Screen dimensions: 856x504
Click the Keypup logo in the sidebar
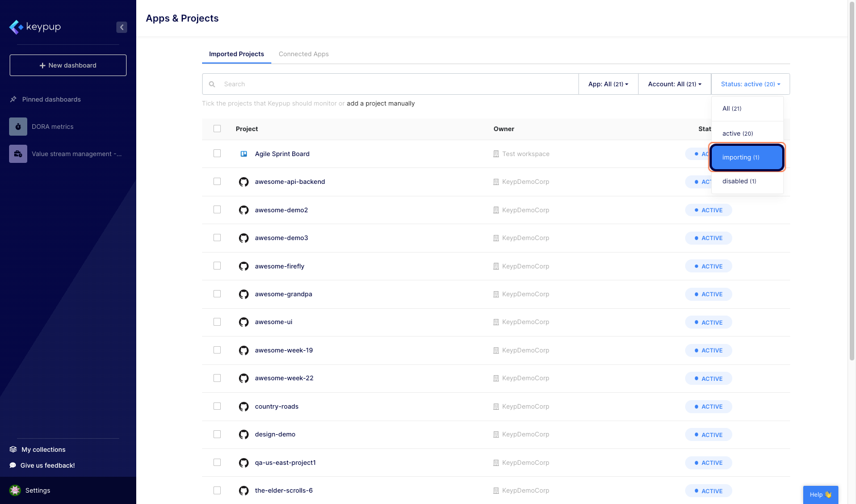[35, 27]
